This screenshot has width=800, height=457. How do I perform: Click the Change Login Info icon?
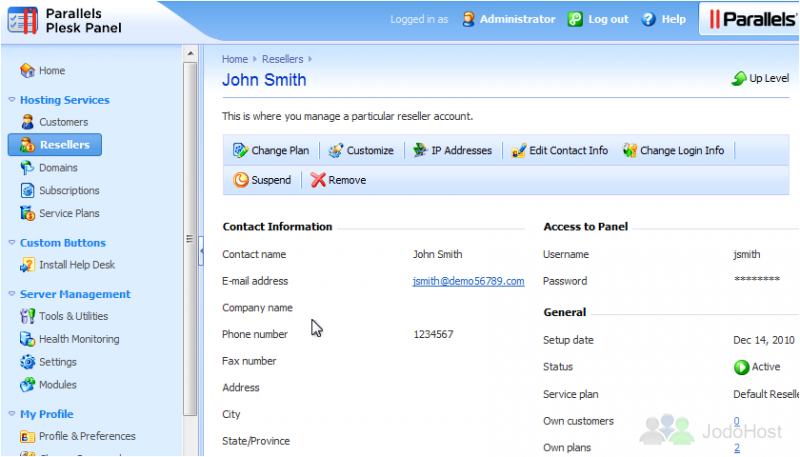(630, 150)
